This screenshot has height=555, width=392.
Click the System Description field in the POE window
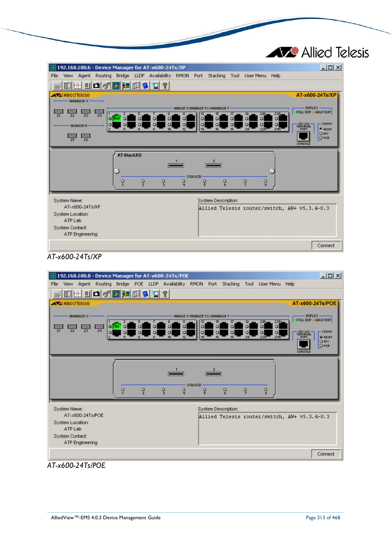267,428
